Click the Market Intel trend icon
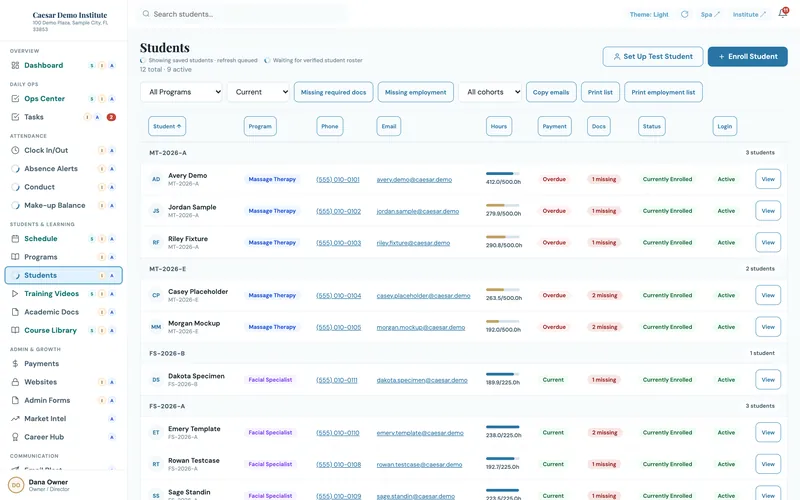 [15, 418]
